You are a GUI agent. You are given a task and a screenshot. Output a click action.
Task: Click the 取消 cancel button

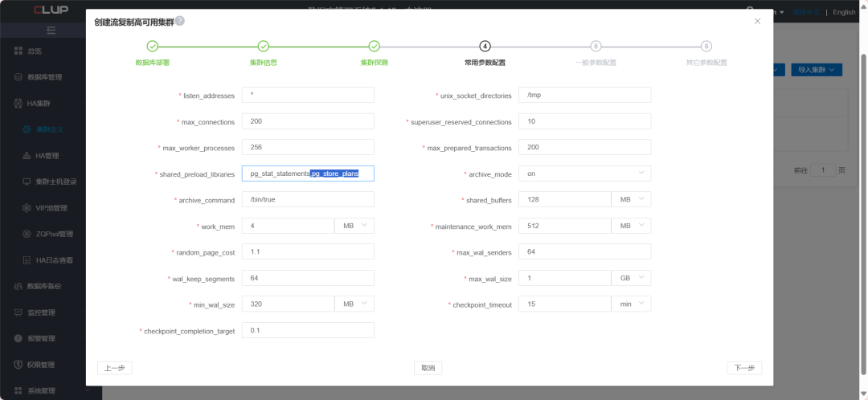coord(428,368)
